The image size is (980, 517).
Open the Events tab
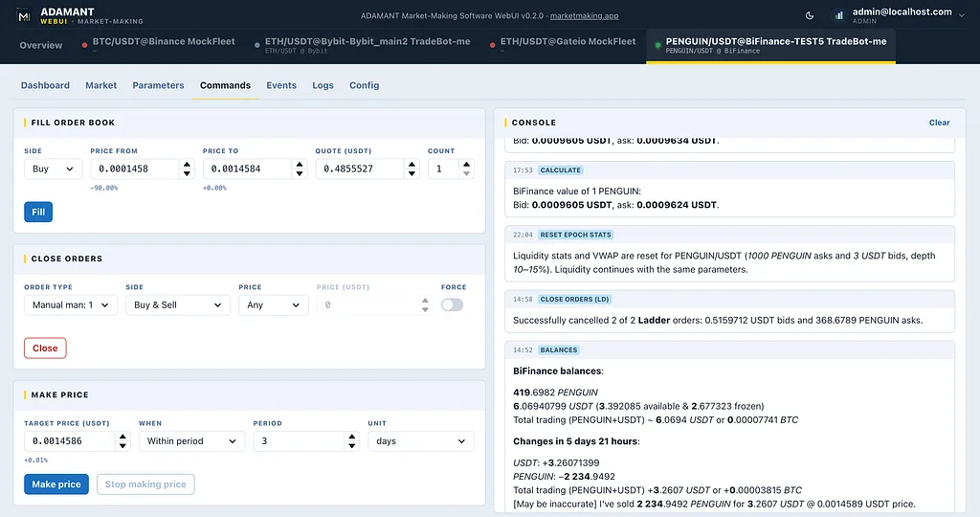[281, 85]
